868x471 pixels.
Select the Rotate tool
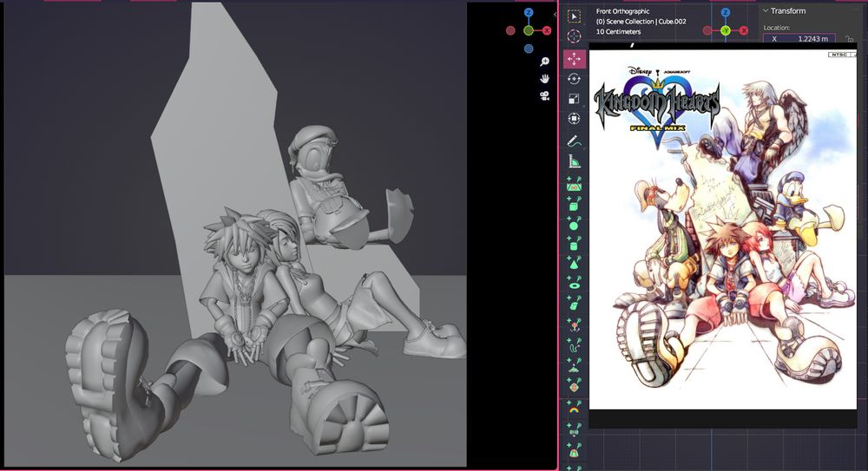tap(574, 79)
